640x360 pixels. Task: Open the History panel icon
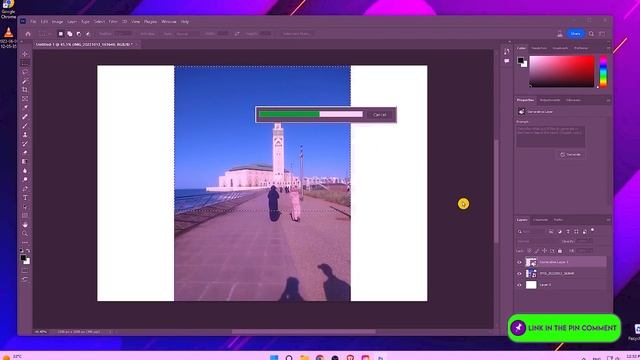(507, 51)
